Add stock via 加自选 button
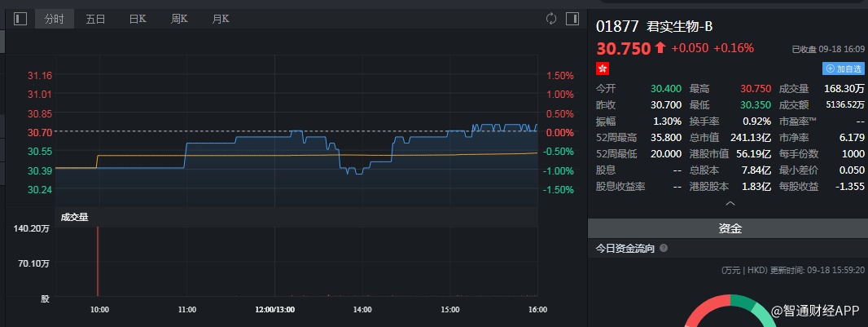 (844, 69)
